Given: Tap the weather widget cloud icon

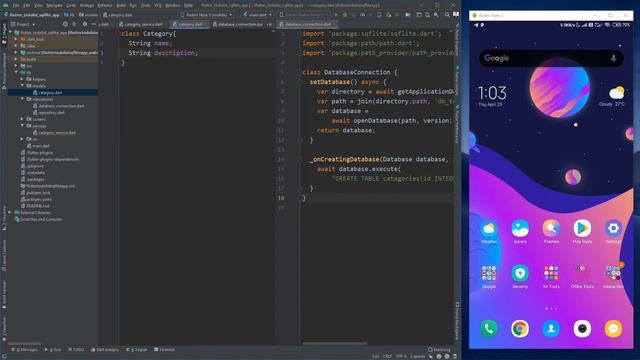Looking at the screenshot, I should tap(616, 93).
